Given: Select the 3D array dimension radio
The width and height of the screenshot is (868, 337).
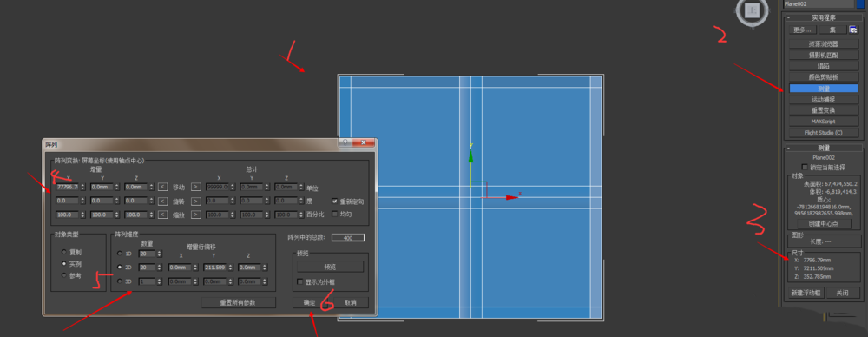Looking at the screenshot, I should pyautogui.click(x=119, y=281).
